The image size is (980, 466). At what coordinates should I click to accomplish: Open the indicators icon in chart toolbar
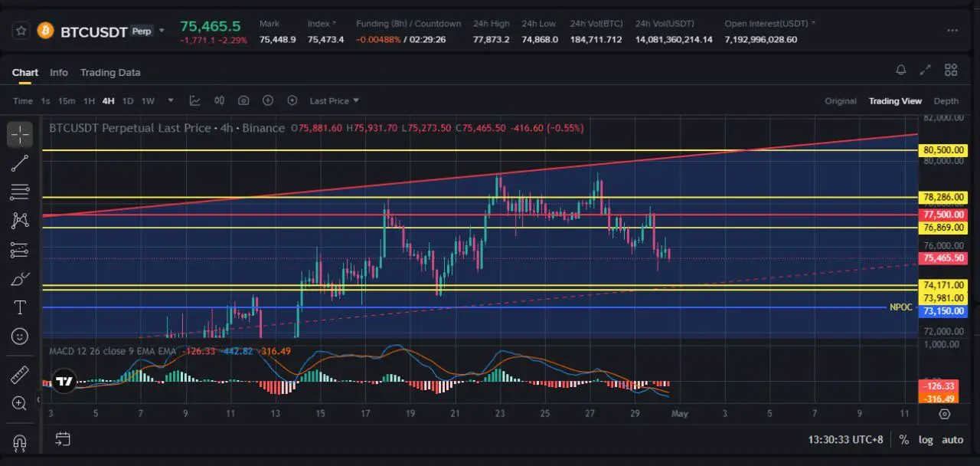[219, 100]
